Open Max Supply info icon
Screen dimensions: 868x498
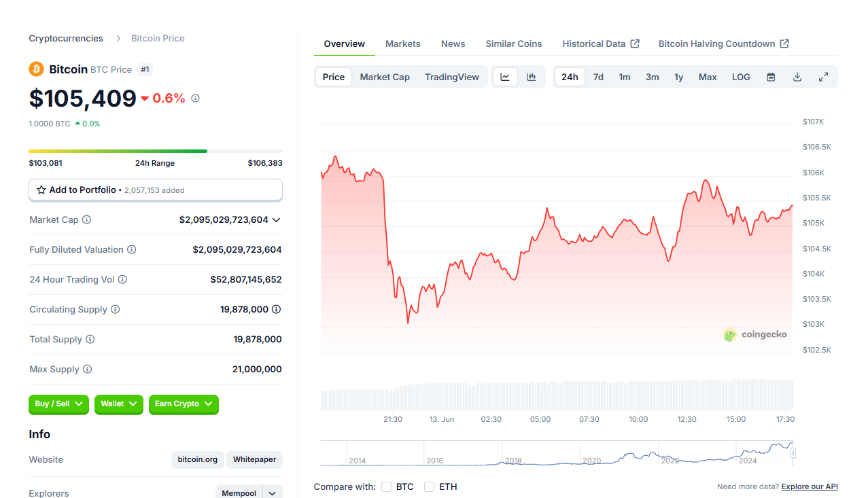coord(88,370)
